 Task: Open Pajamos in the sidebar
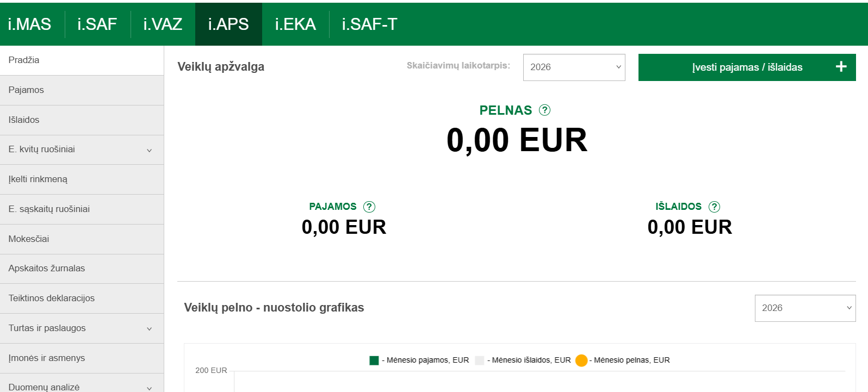click(x=26, y=90)
